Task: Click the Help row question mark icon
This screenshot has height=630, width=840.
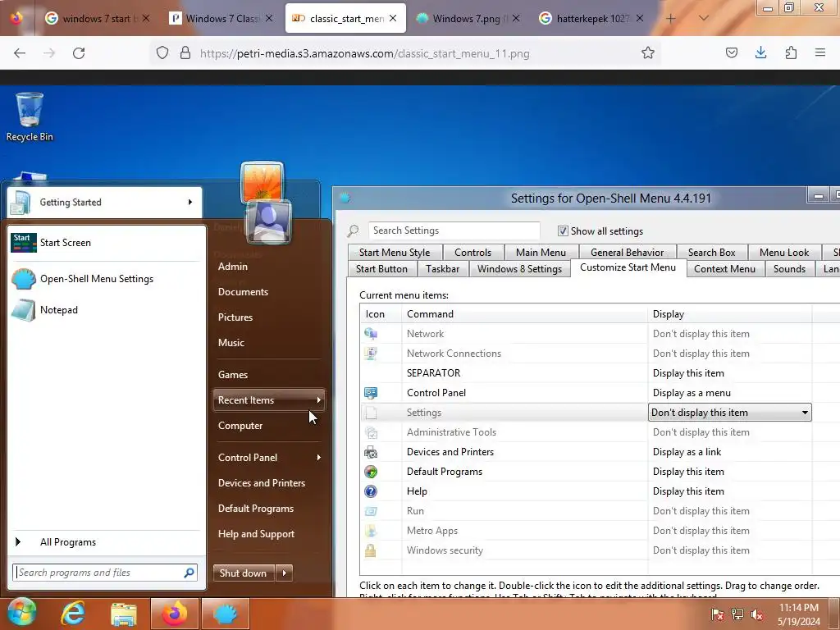Action: click(371, 491)
